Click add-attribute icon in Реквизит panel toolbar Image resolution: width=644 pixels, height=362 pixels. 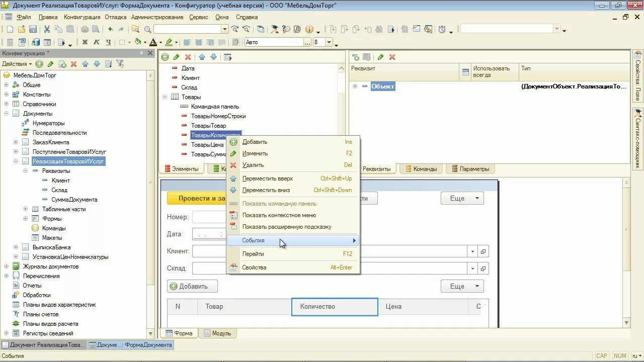(355, 57)
